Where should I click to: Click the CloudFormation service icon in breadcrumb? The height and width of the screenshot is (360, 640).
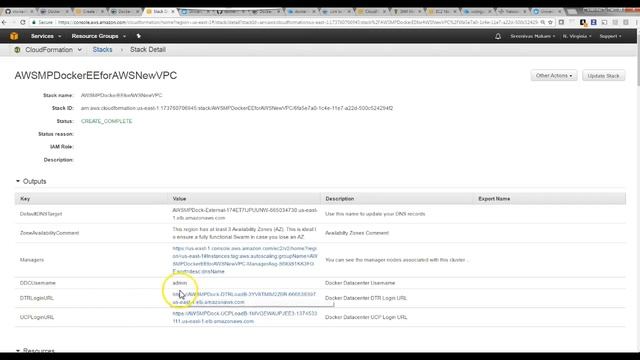point(17,50)
